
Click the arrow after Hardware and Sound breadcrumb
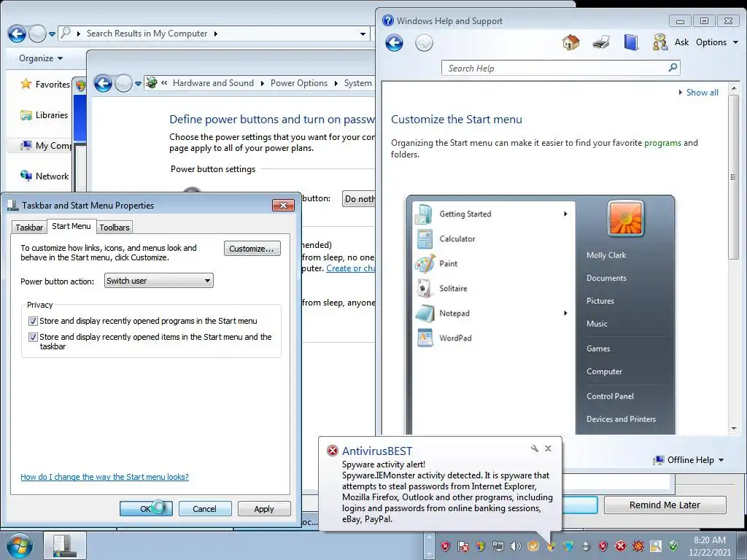pyautogui.click(x=262, y=83)
